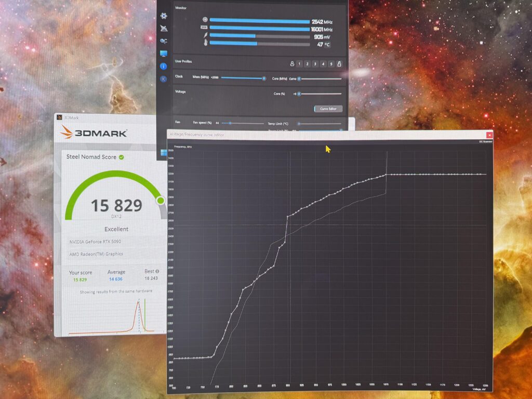Adjust the Fan speed slider handle
Screen dimensions: 532x399
(x=230, y=123)
